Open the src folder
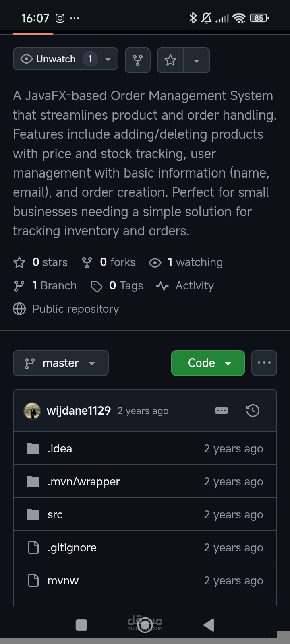The image size is (290, 644). click(x=55, y=514)
